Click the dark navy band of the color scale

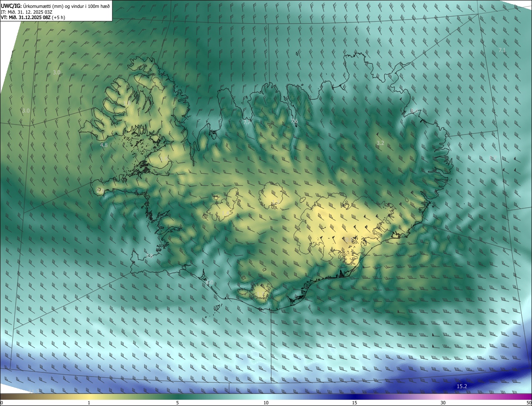(x=355, y=397)
